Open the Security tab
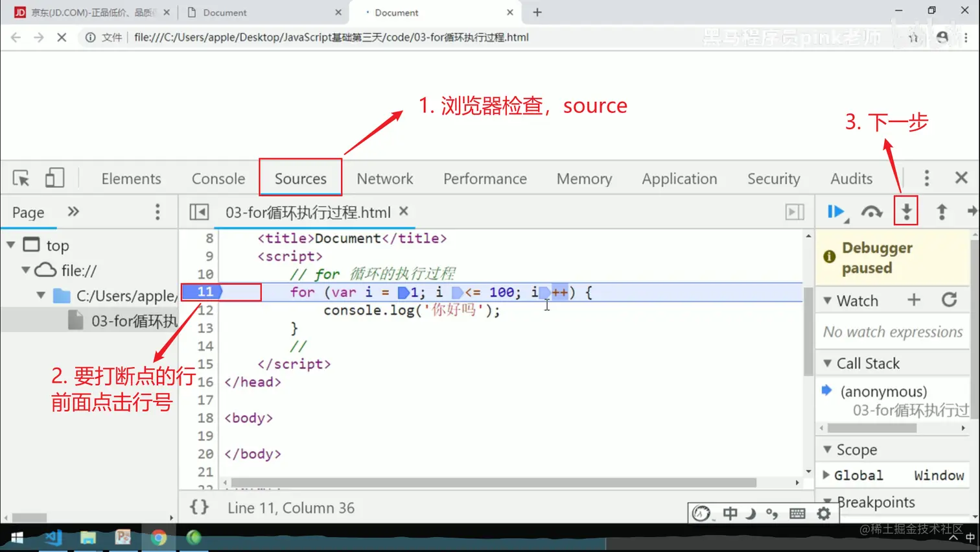The height and width of the screenshot is (552, 980). [x=774, y=178]
